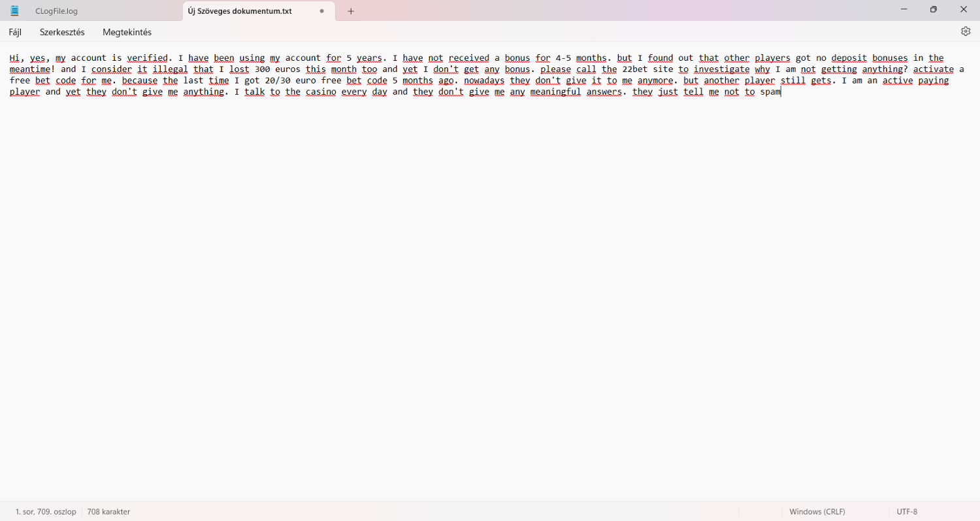Viewport: 980px width, 521px height.
Task: Close the Notepad window
Action: pyautogui.click(x=963, y=10)
